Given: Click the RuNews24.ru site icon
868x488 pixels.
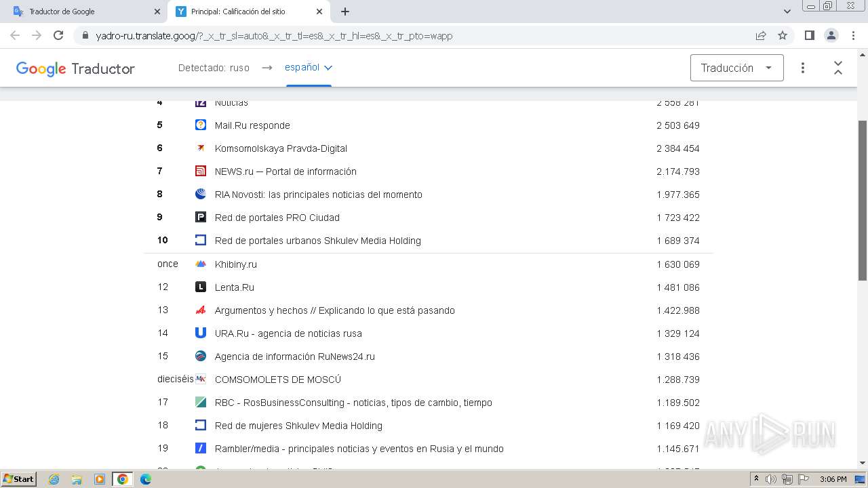Looking at the screenshot, I should click(x=201, y=356).
